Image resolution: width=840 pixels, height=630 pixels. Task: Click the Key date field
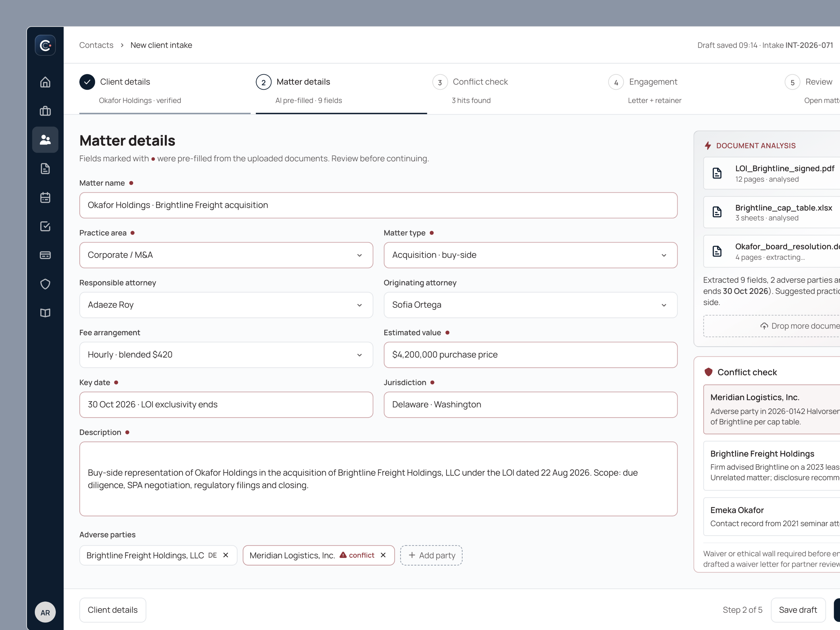226,405
